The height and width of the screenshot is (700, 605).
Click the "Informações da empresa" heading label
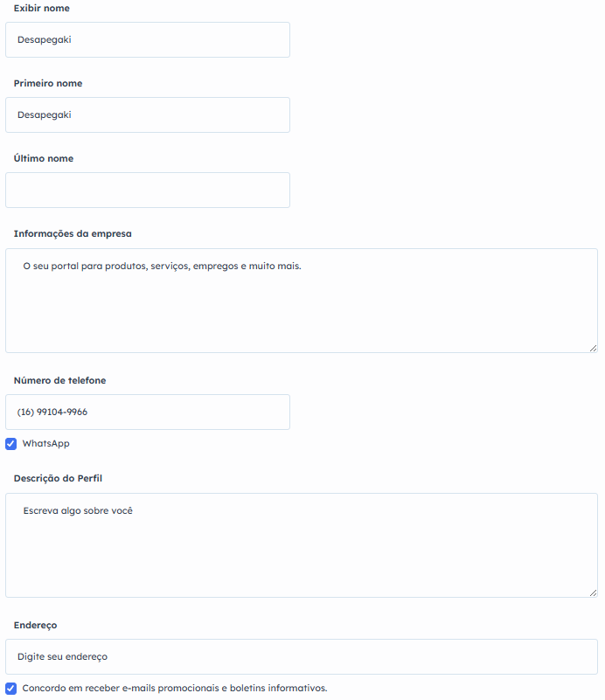pos(73,233)
